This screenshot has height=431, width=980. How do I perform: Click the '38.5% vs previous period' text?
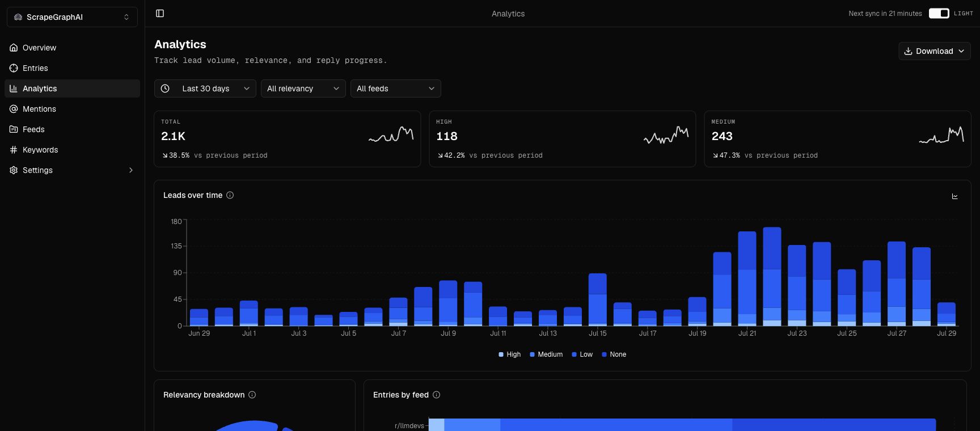point(215,155)
